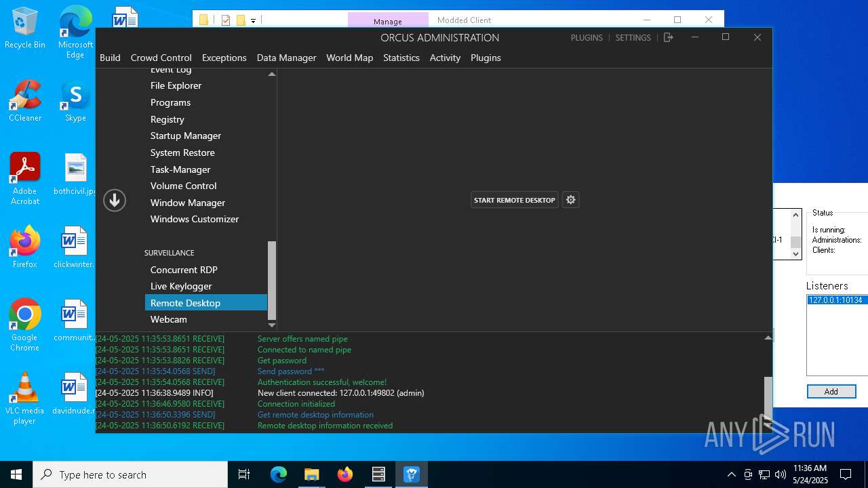The height and width of the screenshot is (488, 868).
Task: Select Concurrent RDP in sidebar
Action: [206, 270]
